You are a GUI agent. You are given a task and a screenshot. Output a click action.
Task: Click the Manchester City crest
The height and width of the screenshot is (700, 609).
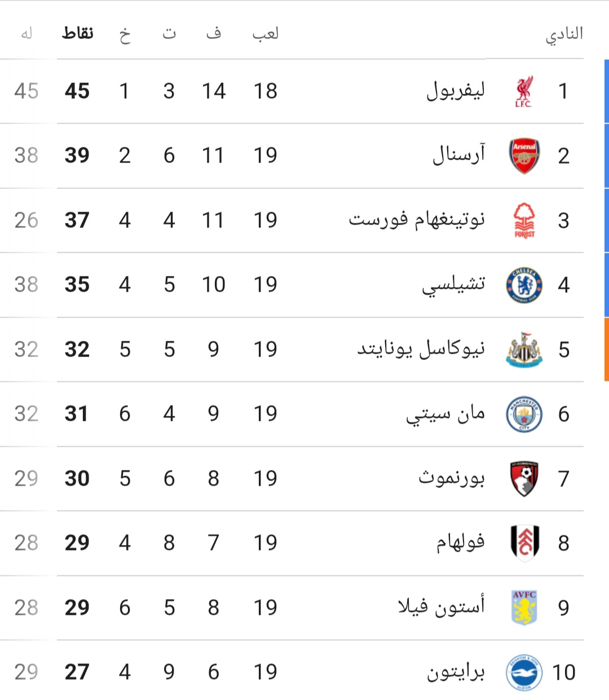(x=524, y=414)
